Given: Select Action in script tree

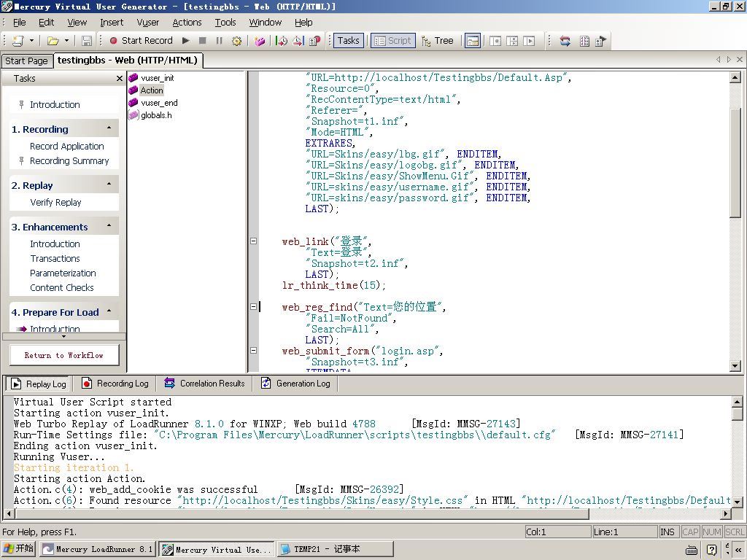Looking at the screenshot, I should tap(152, 90).
